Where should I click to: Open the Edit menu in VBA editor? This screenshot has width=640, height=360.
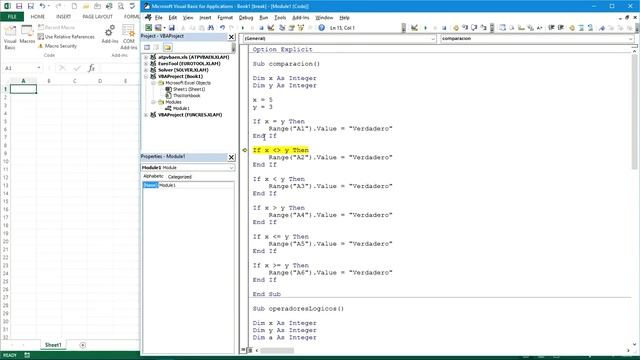pos(173,18)
